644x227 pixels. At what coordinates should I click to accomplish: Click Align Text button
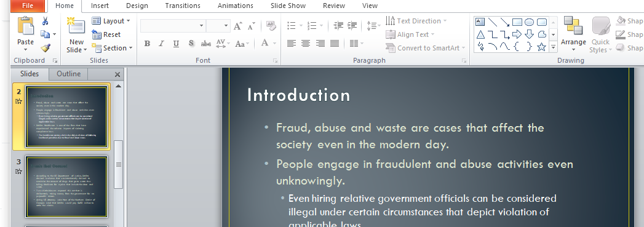pyautogui.click(x=410, y=34)
